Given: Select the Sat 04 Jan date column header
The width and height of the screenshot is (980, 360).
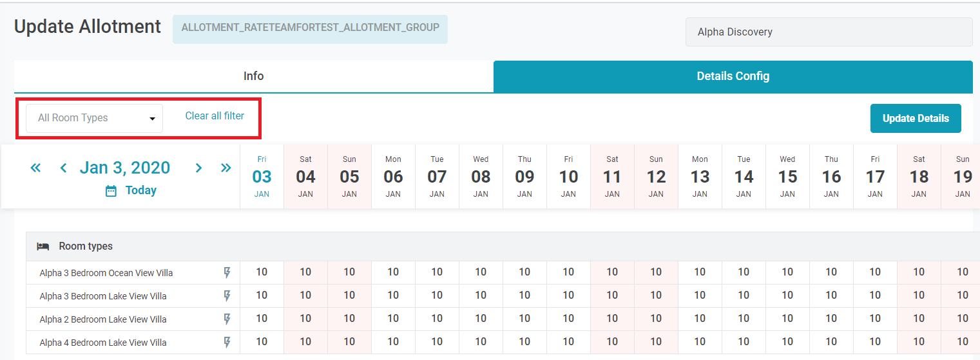Looking at the screenshot, I should point(305,176).
